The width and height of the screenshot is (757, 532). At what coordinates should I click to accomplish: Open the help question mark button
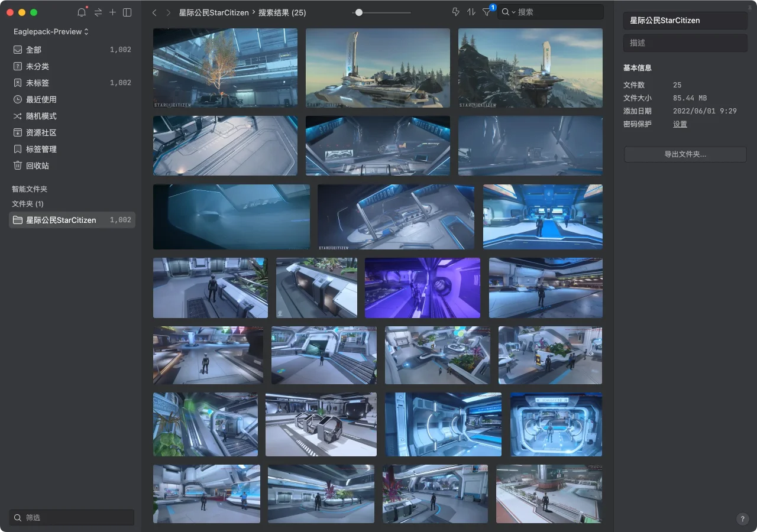click(743, 519)
